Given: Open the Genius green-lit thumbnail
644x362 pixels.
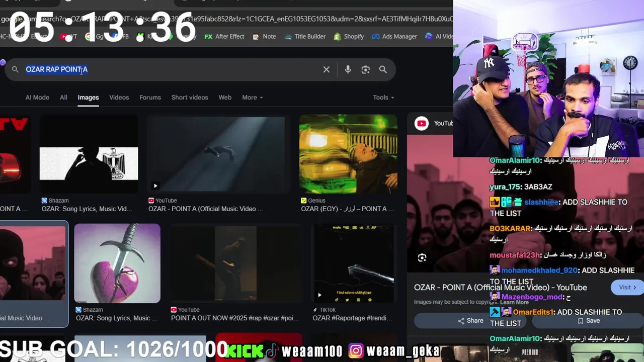Looking at the screenshot, I should (x=348, y=154).
